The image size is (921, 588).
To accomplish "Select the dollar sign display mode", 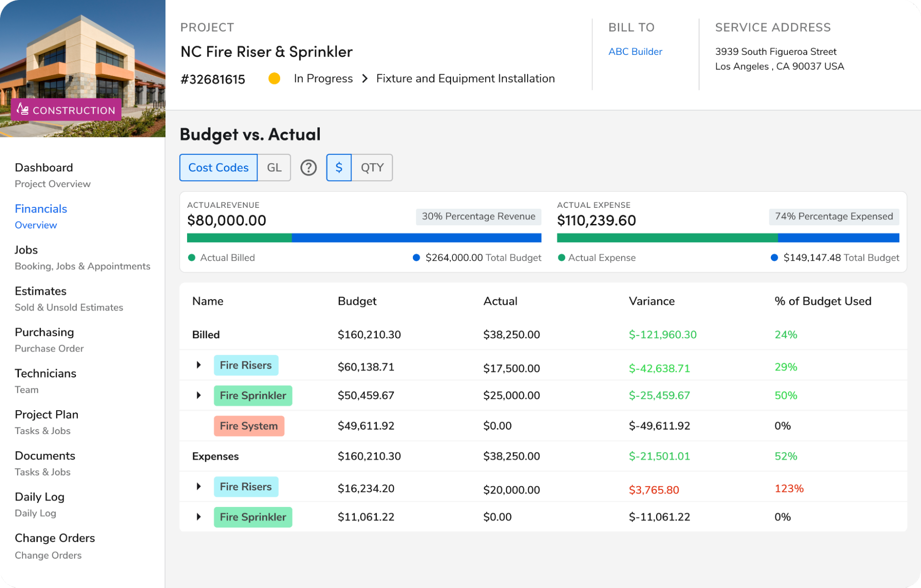I will [x=339, y=168].
